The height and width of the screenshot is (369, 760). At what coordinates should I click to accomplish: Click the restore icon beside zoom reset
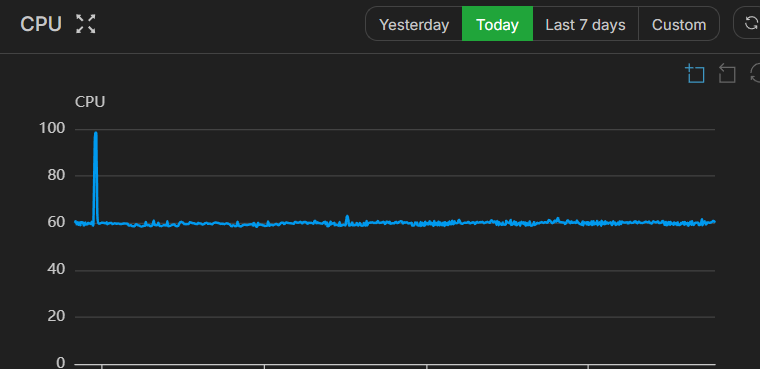pos(755,74)
